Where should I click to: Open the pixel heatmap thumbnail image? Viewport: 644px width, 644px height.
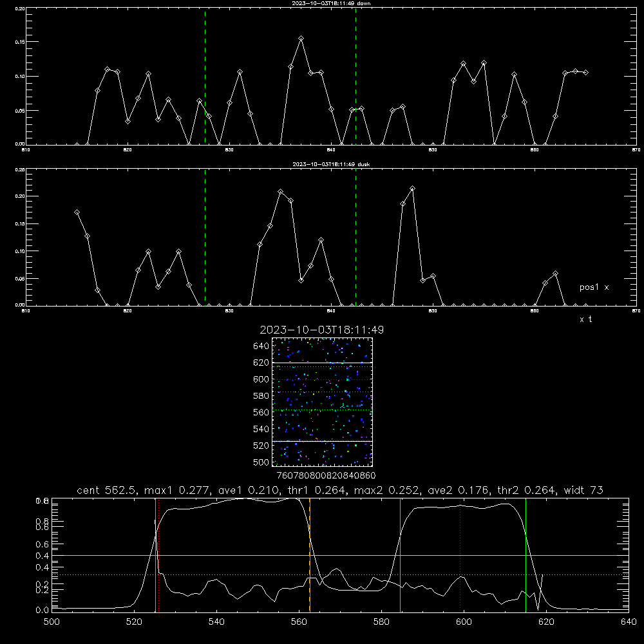[323, 402]
